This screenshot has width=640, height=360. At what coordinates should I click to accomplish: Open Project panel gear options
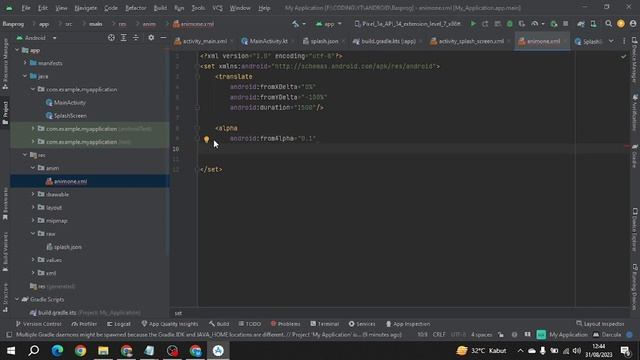[x=151, y=38]
